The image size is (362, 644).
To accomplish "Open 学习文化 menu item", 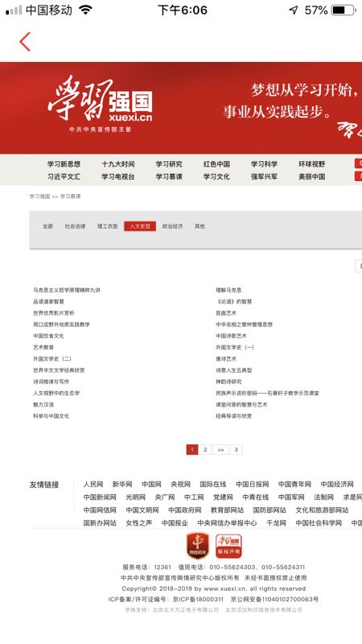I will pos(216,176).
